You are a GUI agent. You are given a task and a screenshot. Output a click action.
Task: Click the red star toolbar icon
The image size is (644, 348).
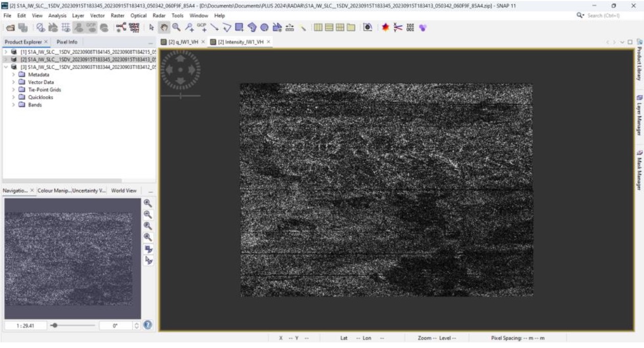click(384, 27)
